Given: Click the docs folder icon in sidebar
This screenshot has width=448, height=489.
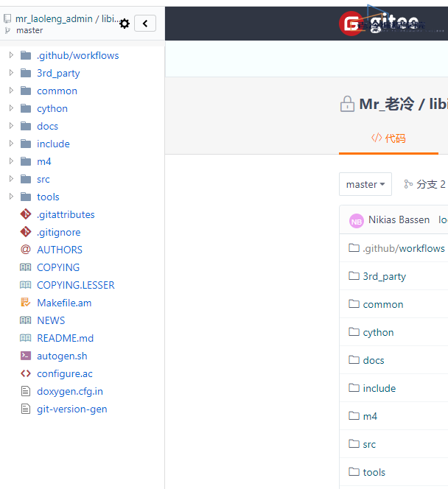Looking at the screenshot, I should click(x=26, y=127).
